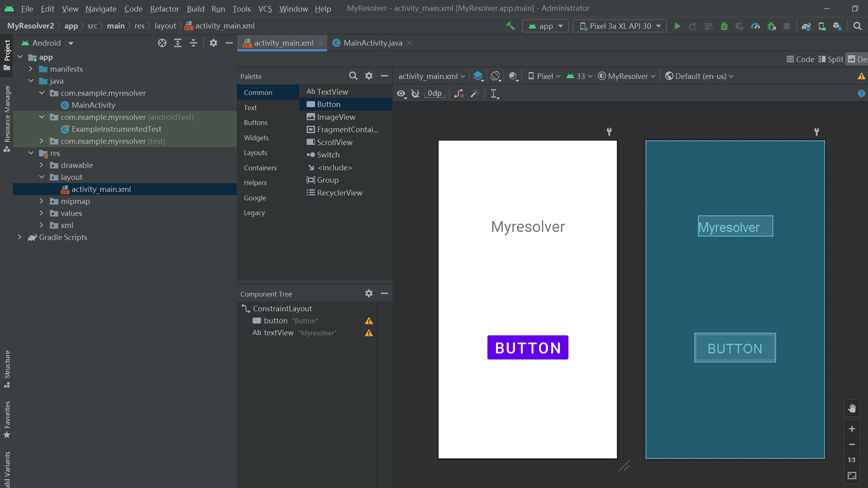This screenshot has height=488, width=868.
Task: Click the Make Project hammer icon
Action: [510, 26]
